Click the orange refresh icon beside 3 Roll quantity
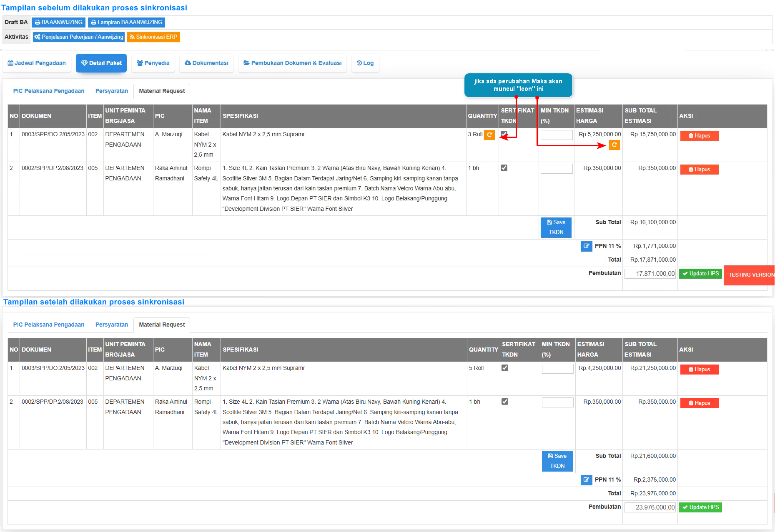This screenshot has height=532, width=775. pos(489,135)
